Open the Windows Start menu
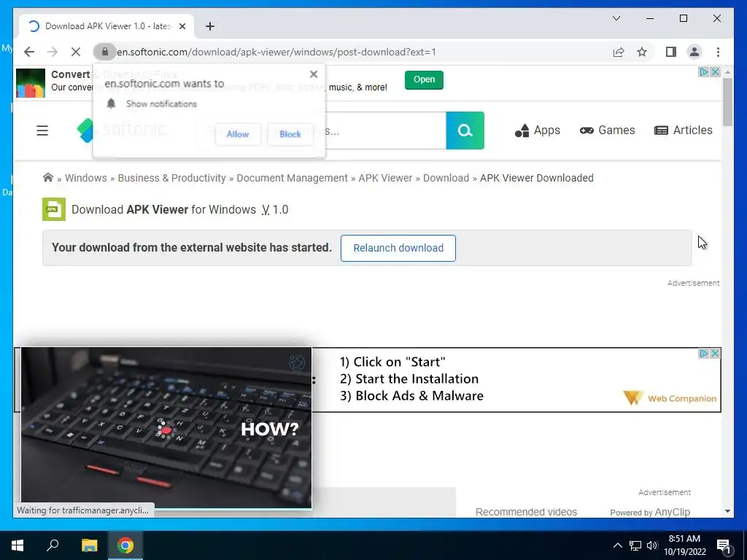The height and width of the screenshot is (560, 747). click(x=18, y=545)
